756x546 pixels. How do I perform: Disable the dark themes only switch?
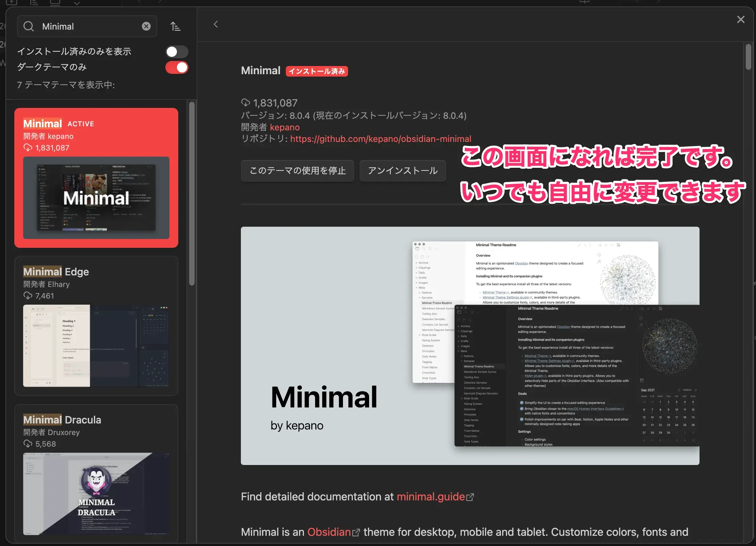pos(177,67)
